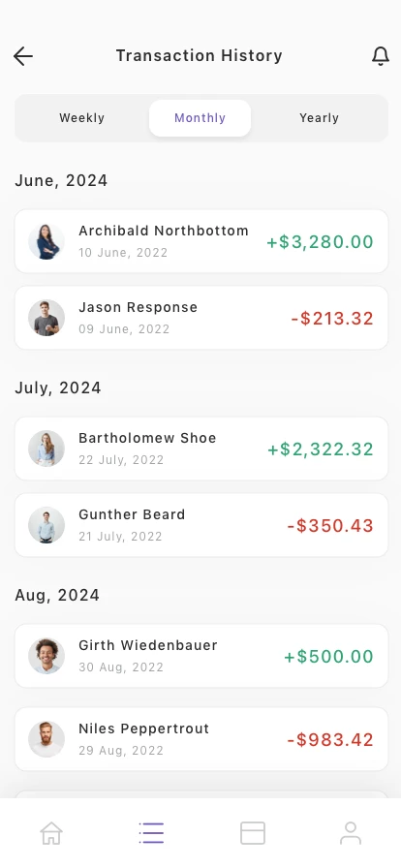
Task: Tap the back arrow icon
Action: click(x=23, y=56)
